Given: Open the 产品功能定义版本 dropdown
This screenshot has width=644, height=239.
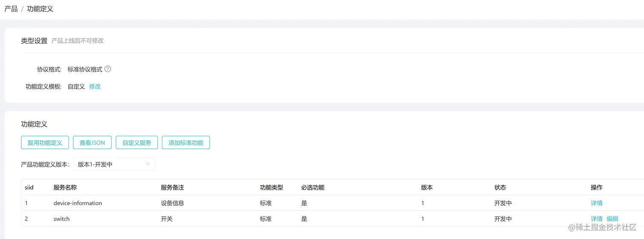Looking at the screenshot, I should point(114,164).
